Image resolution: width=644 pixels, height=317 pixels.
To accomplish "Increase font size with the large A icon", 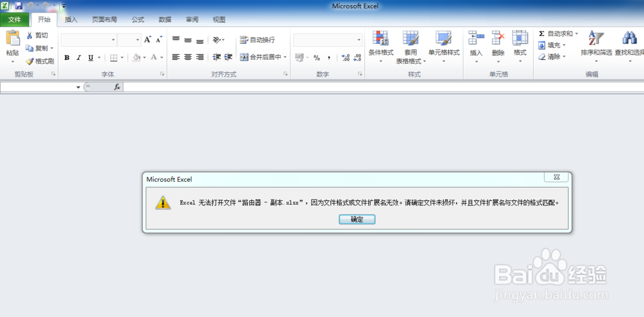I will pyautogui.click(x=148, y=40).
